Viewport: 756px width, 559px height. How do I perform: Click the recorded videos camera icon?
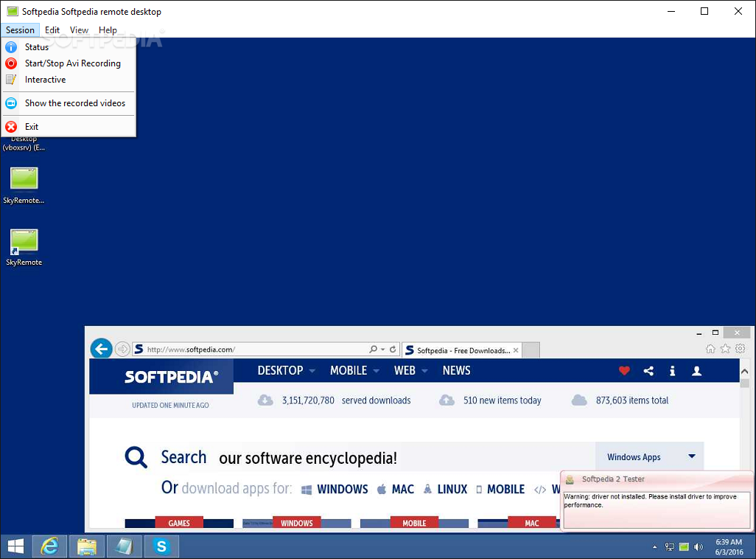(11, 103)
